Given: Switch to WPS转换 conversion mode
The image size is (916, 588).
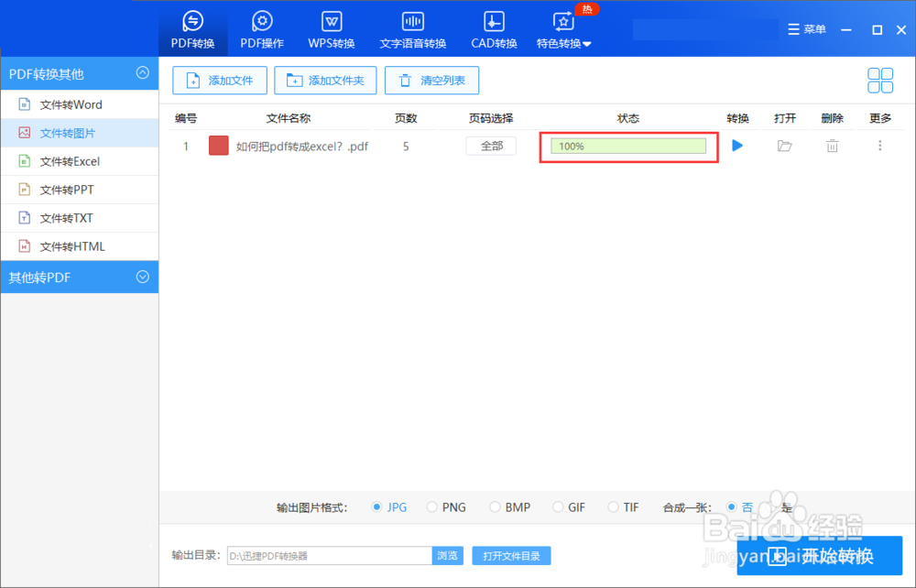Looking at the screenshot, I should 331,28.
